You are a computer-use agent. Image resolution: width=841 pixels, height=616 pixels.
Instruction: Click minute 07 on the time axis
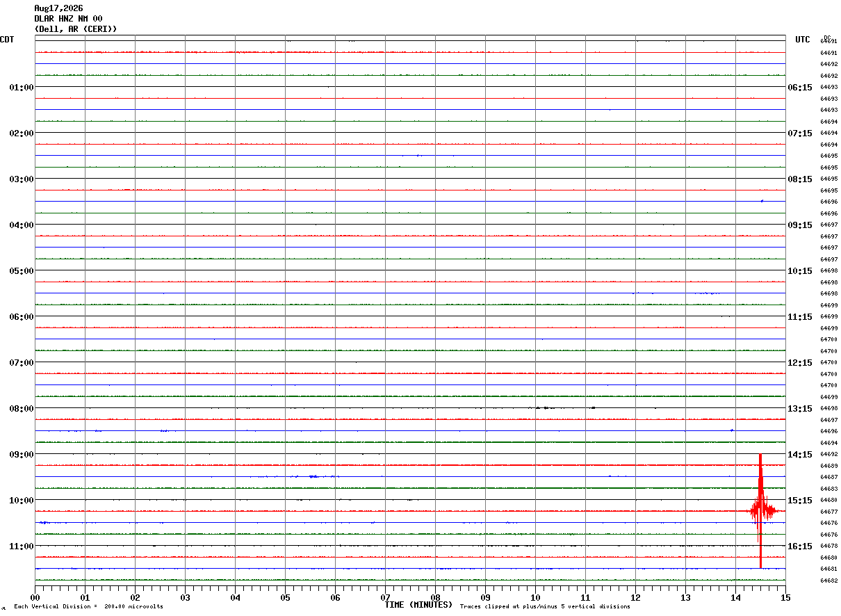point(385,597)
